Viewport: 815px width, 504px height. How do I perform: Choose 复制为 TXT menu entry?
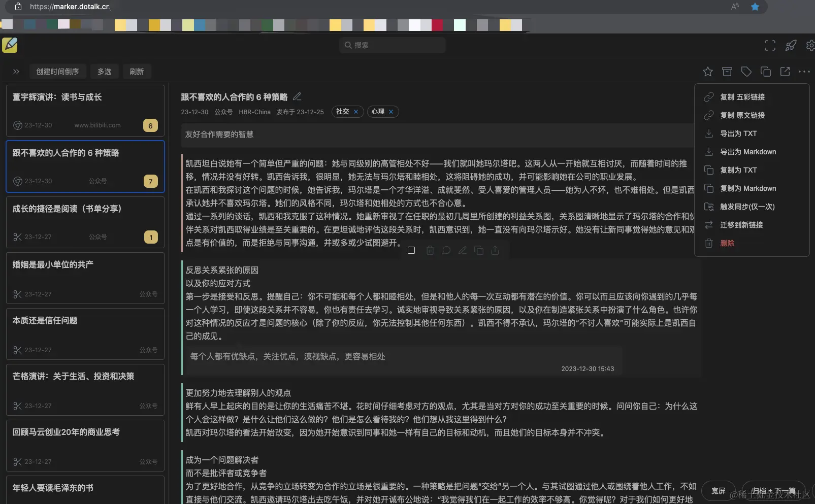752,170
